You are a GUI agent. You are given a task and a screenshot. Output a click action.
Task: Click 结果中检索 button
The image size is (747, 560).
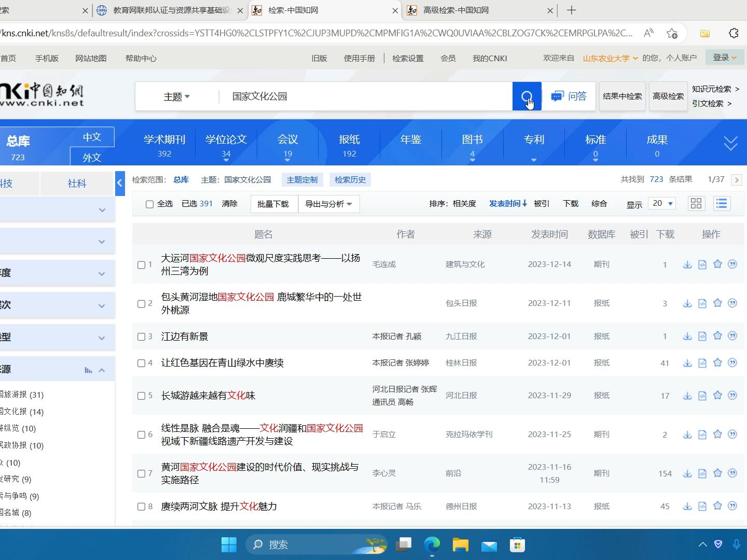tap(622, 96)
